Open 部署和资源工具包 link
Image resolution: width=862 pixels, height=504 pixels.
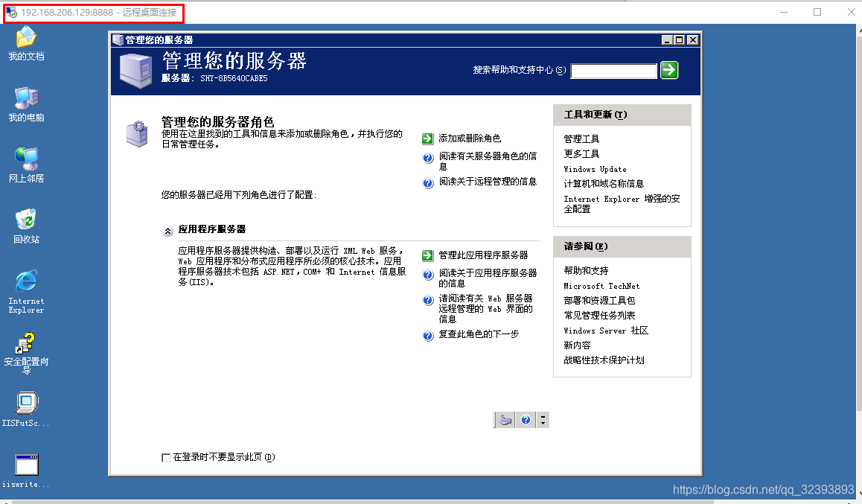coord(599,300)
